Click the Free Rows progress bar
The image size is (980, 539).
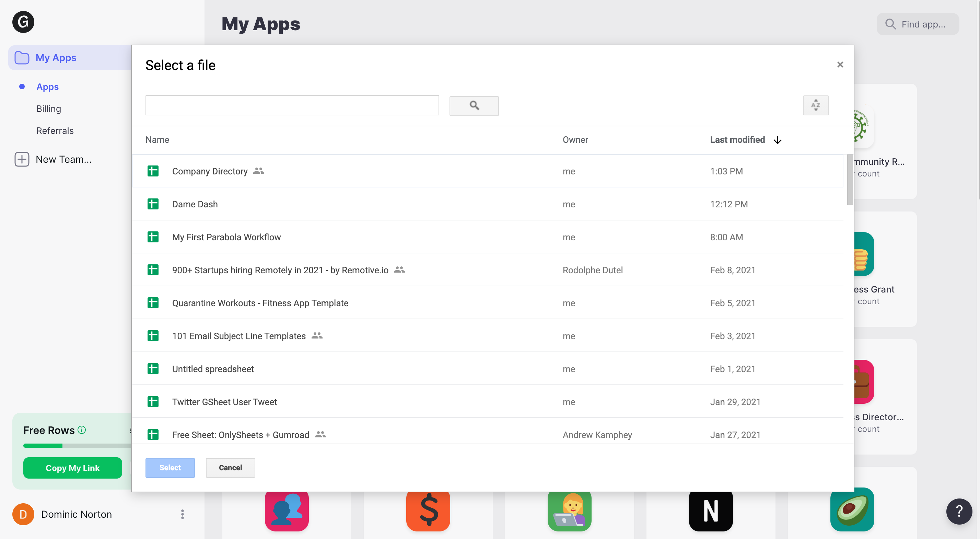click(x=76, y=445)
